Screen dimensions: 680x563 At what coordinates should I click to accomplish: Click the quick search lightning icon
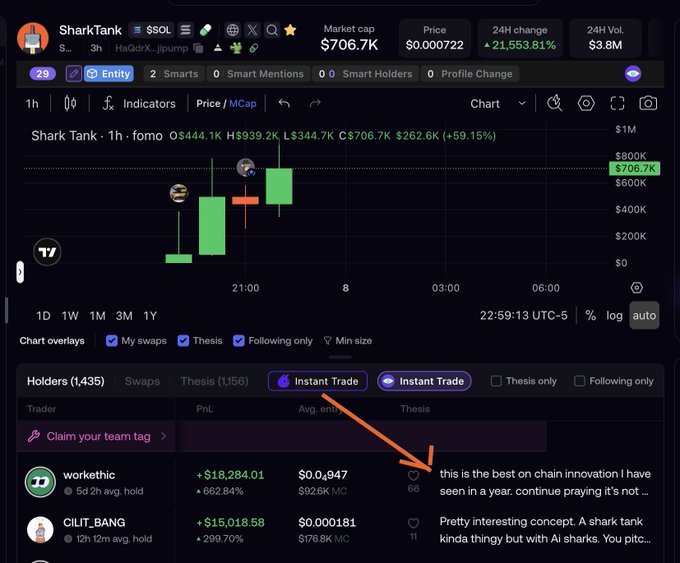point(555,103)
